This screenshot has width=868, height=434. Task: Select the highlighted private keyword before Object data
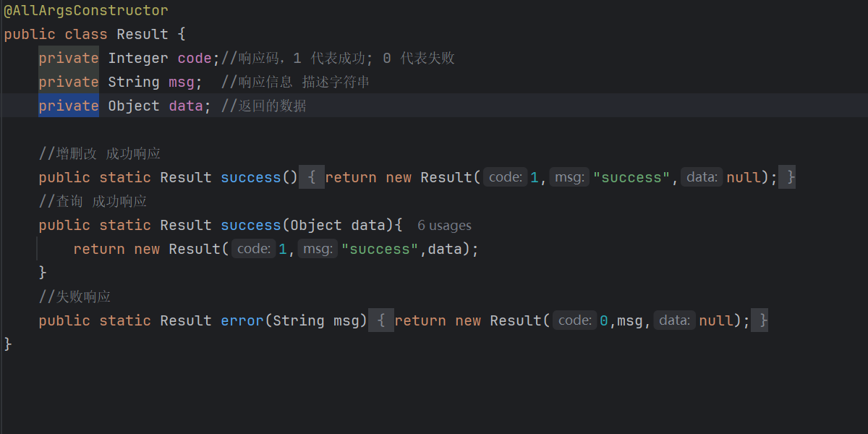(x=69, y=106)
